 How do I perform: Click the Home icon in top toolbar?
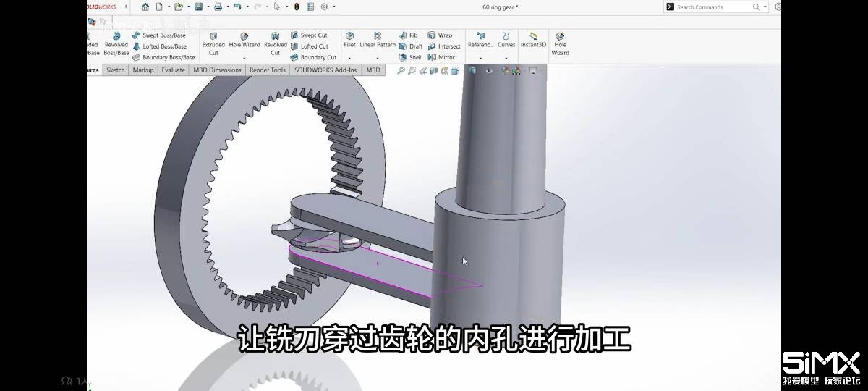pyautogui.click(x=145, y=7)
